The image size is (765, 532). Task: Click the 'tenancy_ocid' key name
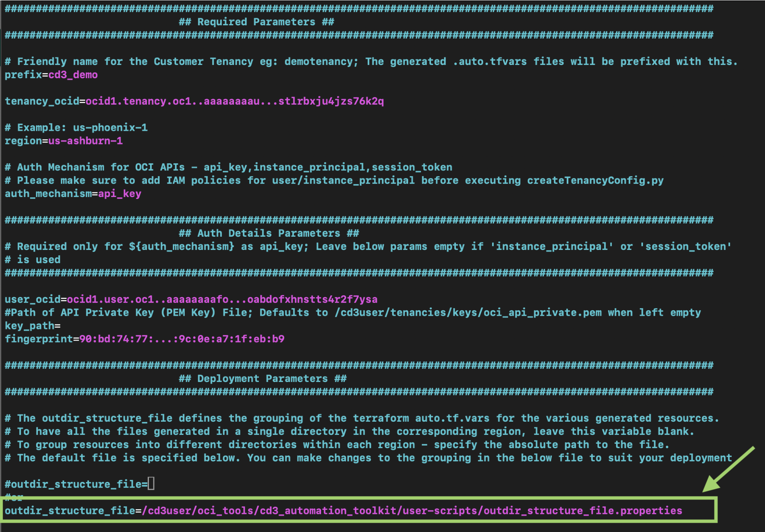click(42, 102)
